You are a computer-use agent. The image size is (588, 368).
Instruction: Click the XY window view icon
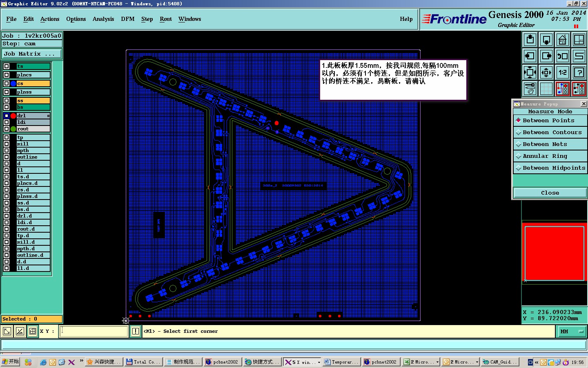coord(579,40)
